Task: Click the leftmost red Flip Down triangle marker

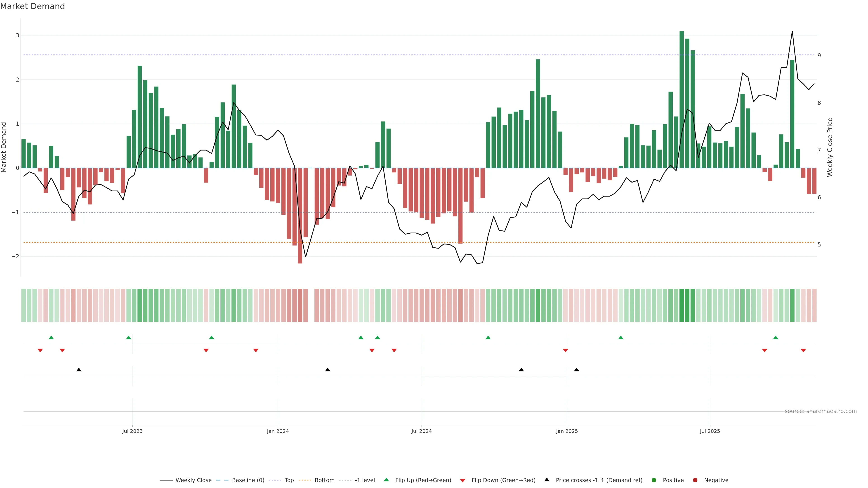Action: coord(40,351)
